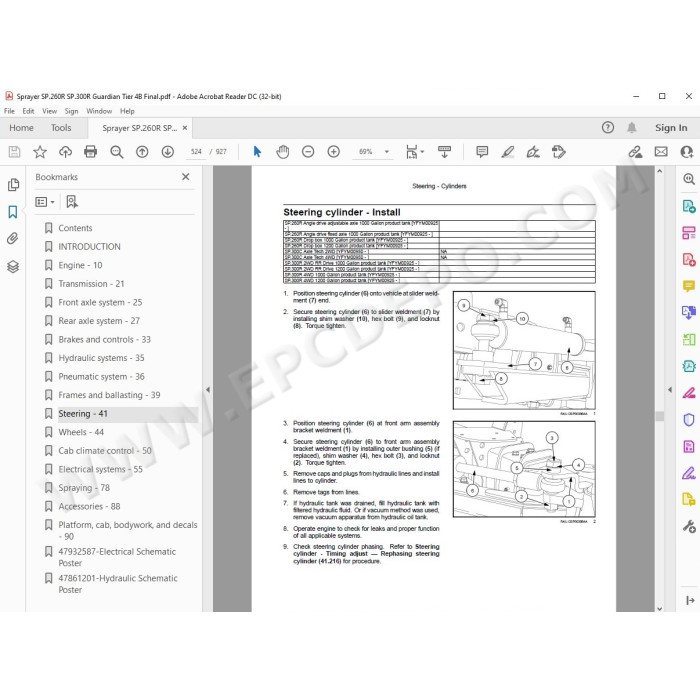The image size is (700, 700).
Task: Show page thumbnails panel icon
Action: click(x=13, y=185)
